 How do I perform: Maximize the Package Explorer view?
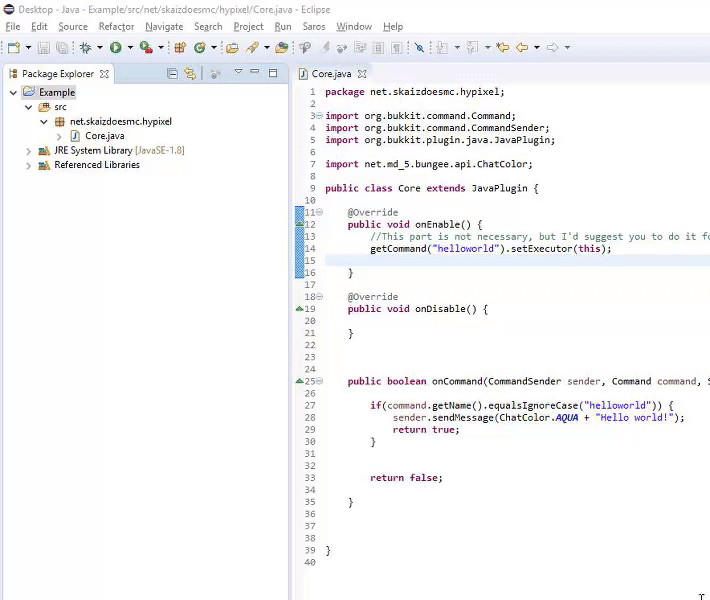(x=273, y=73)
